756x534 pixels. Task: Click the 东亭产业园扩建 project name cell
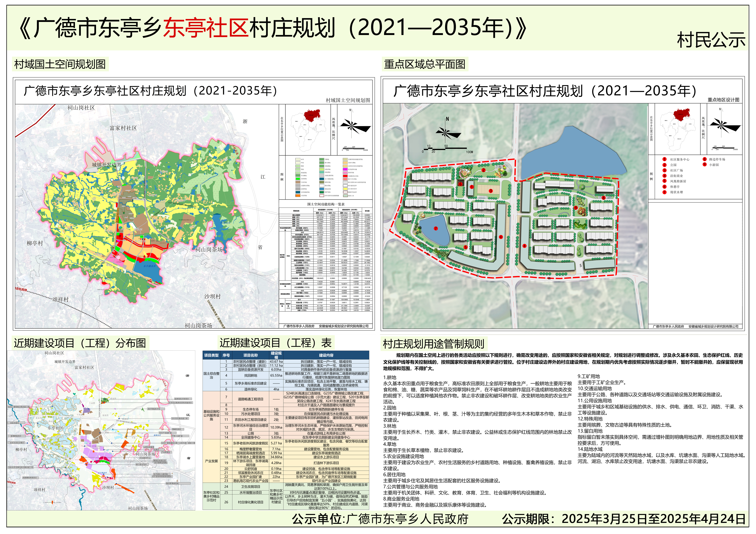pos(251,477)
